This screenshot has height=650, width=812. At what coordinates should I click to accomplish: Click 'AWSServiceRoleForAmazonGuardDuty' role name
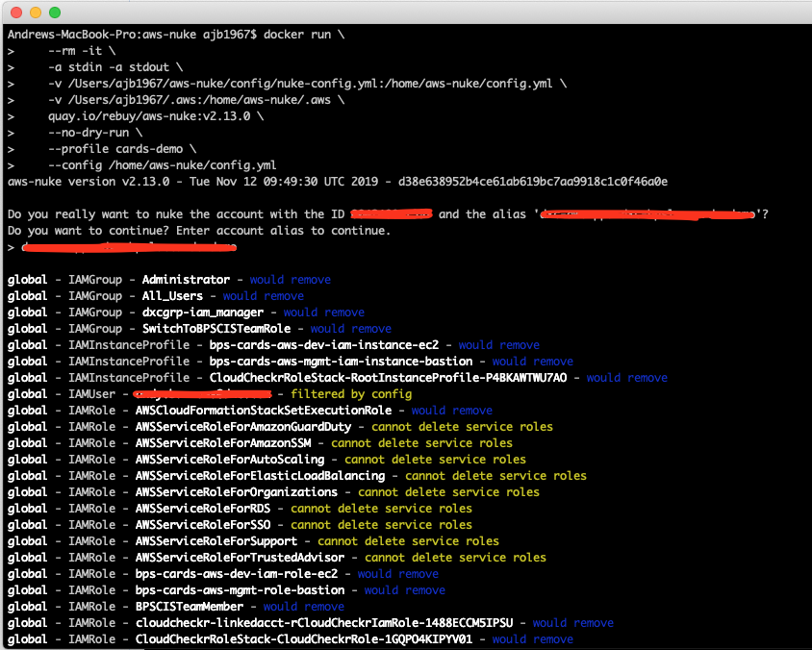(x=243, y=427)
